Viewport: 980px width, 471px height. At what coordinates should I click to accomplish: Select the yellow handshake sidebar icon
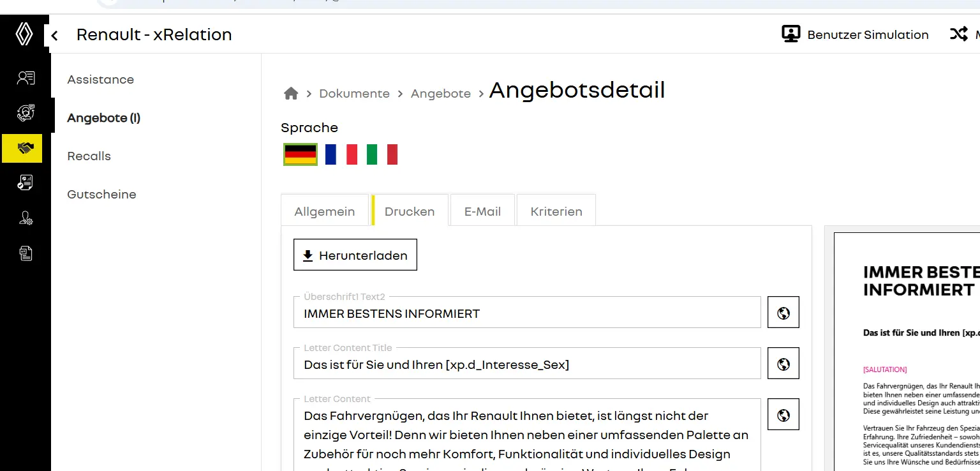point(22,148)
